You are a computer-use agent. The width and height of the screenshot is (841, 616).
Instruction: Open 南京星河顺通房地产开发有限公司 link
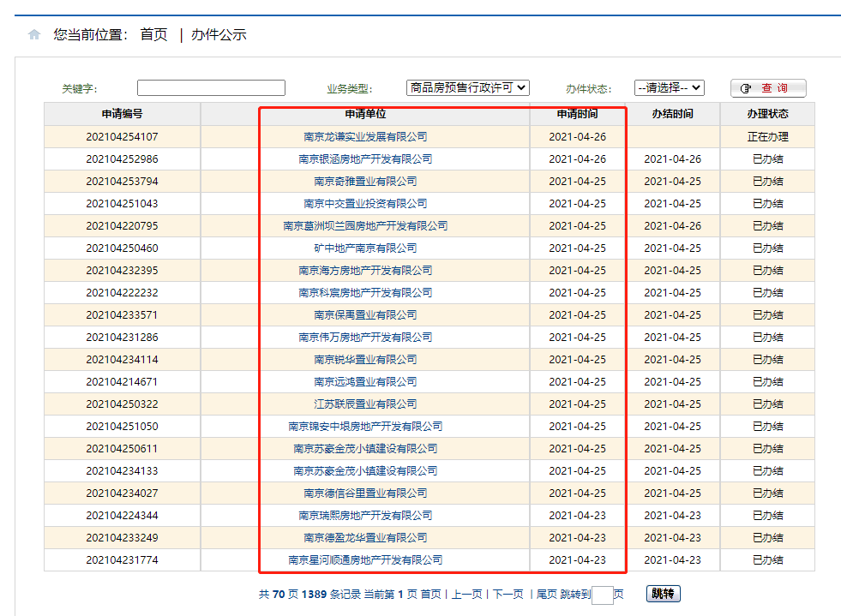click(x=365, y=560)
